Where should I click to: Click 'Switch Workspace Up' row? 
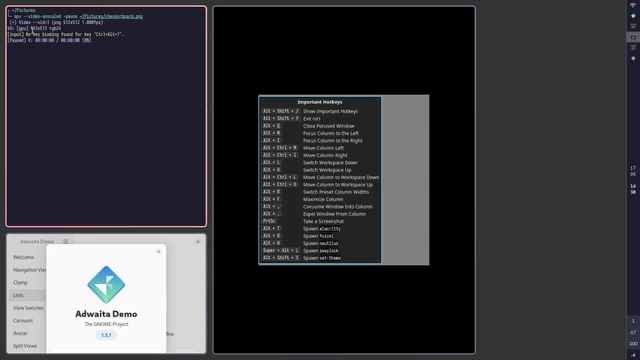[x=320, y=170]
